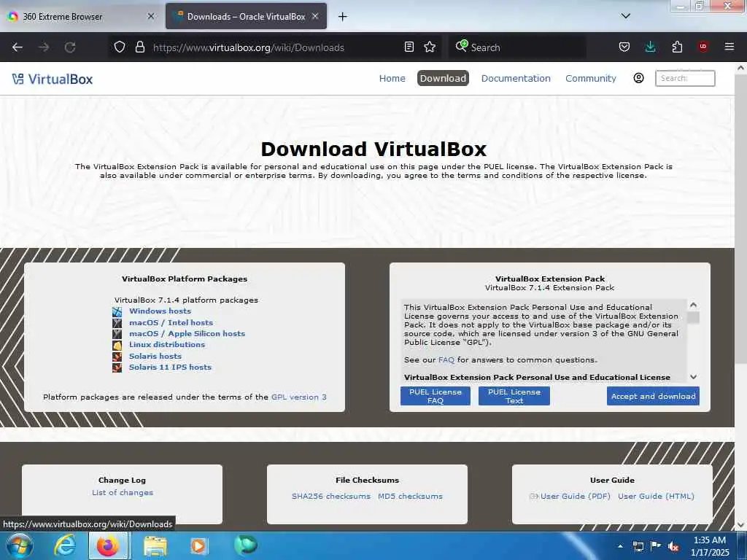Open the Firefox hamburger menu
The height and width of the screenshot is (560, 747).
tap(729, 47)
